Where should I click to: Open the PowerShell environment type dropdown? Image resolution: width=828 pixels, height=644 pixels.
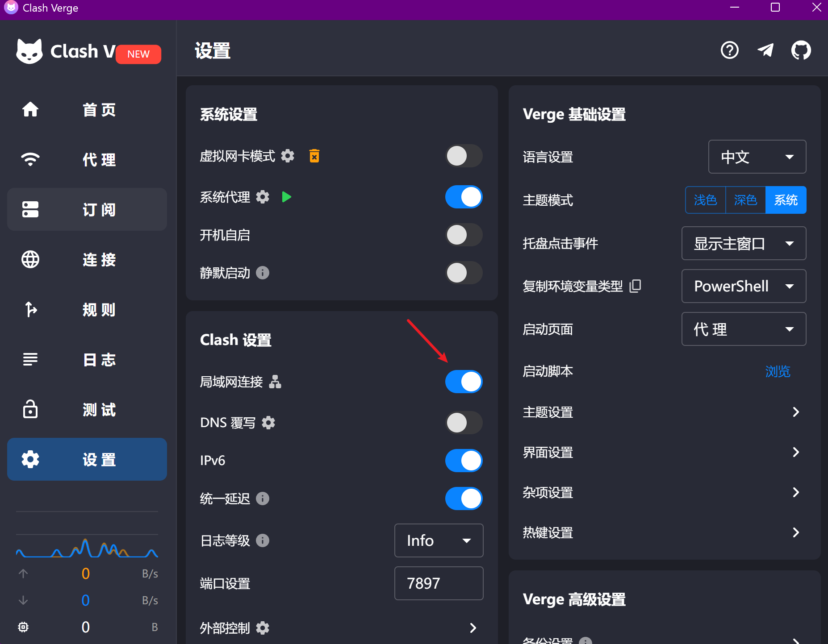[744, 286]
